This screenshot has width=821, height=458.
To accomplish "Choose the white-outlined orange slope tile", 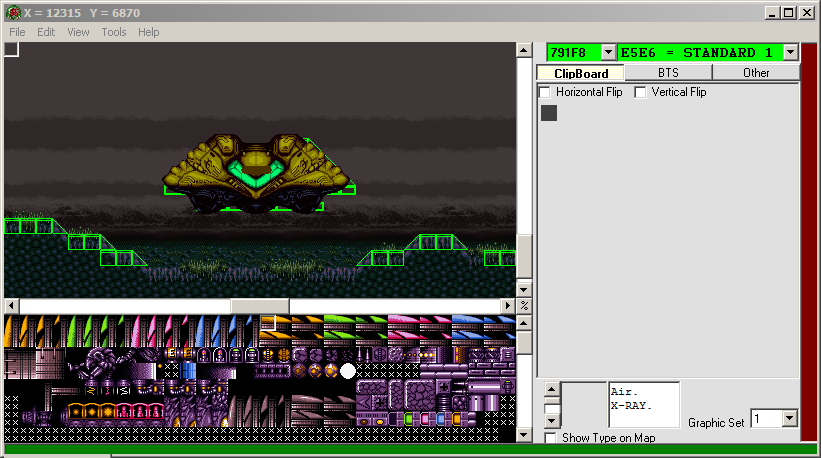I will (x=267, y=323).
